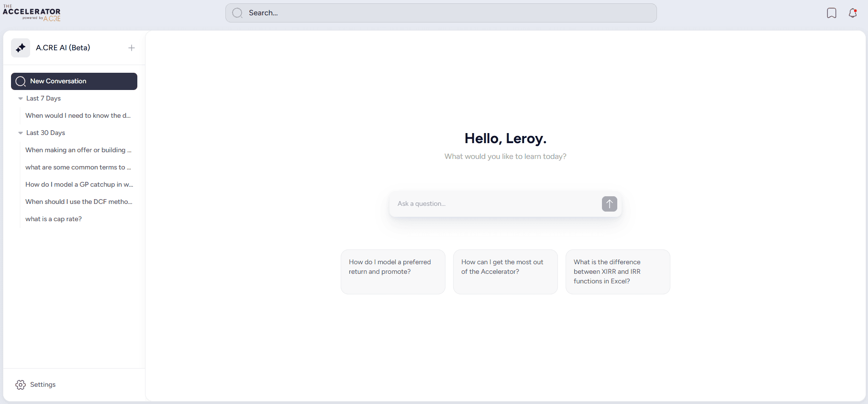Select the New Conversation item
868x404 pixels.
74,81
